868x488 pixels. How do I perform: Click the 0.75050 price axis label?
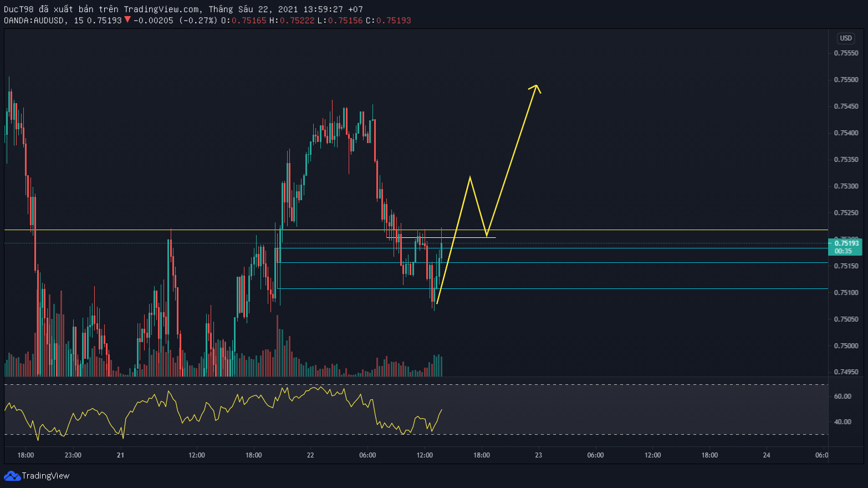[x=846, y=319]
